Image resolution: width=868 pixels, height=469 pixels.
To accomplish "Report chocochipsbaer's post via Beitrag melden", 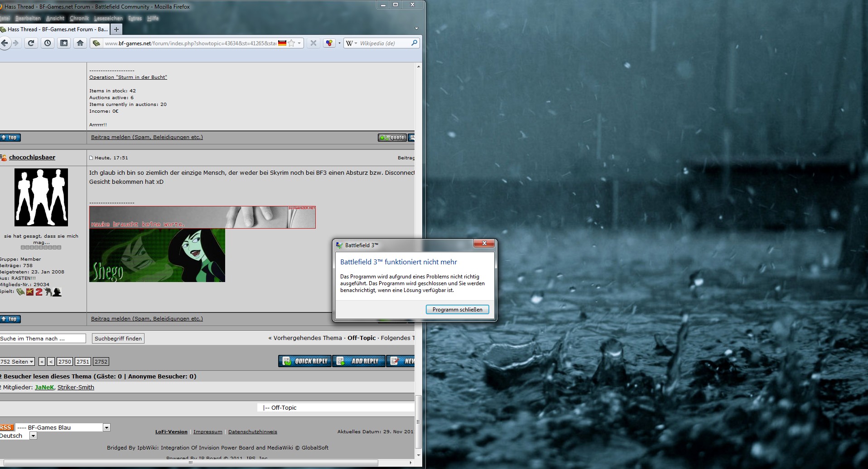I will click(x=147, y=319).
